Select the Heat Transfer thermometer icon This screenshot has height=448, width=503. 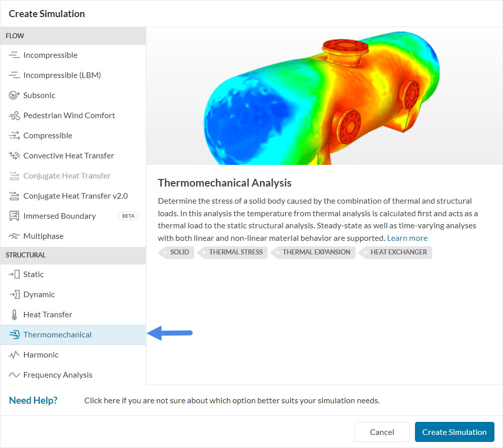click(x=13, y=314)
